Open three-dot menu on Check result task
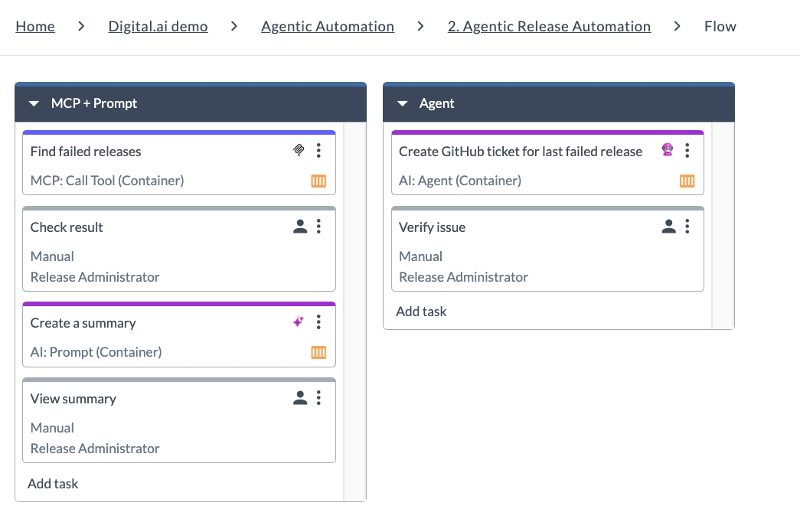The height and width of the screenshot is (532, 800). coord(318,226)
